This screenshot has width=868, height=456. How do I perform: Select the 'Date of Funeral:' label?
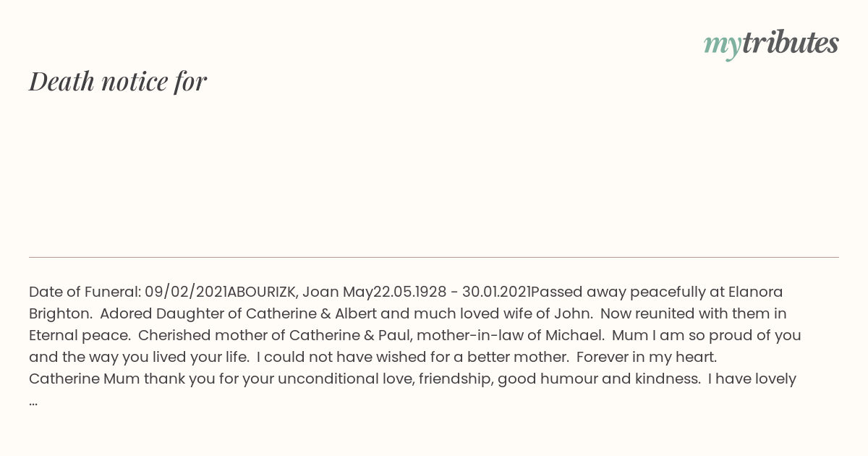click(85, 292)
